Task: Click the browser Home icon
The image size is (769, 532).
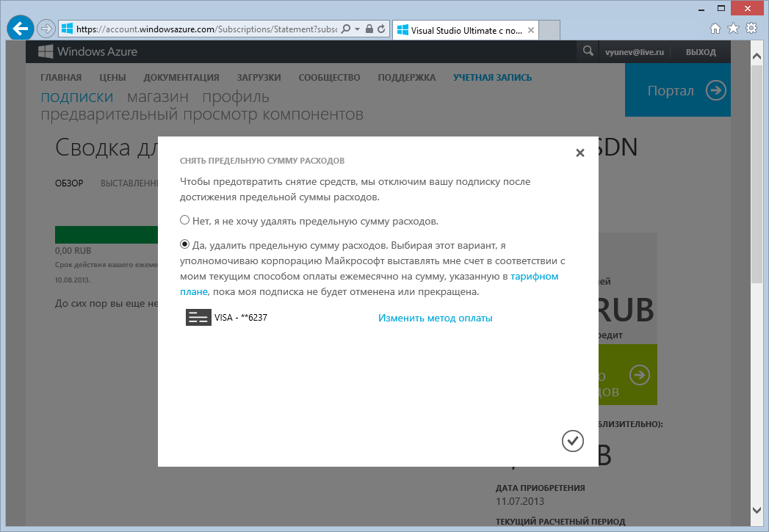Action: [715, 29]
